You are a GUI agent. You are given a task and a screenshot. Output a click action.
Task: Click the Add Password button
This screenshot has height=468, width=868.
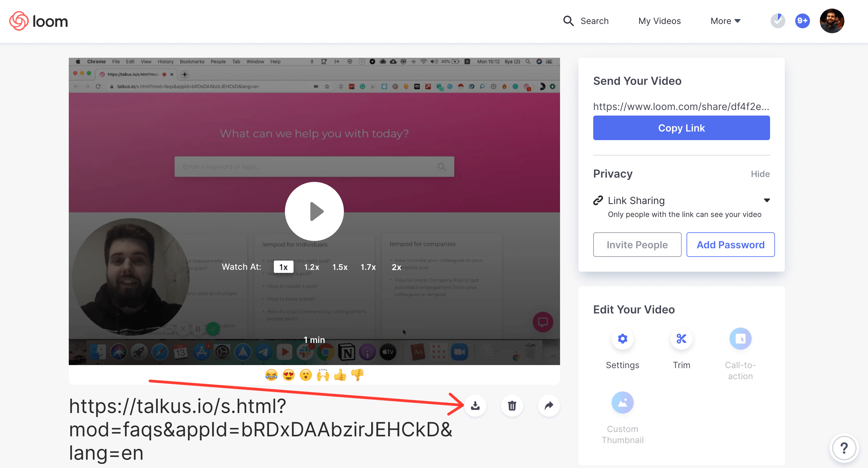(730, 244)
